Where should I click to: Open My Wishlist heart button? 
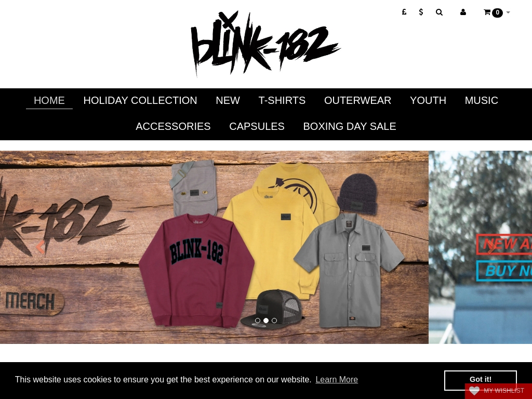[498, 391]
